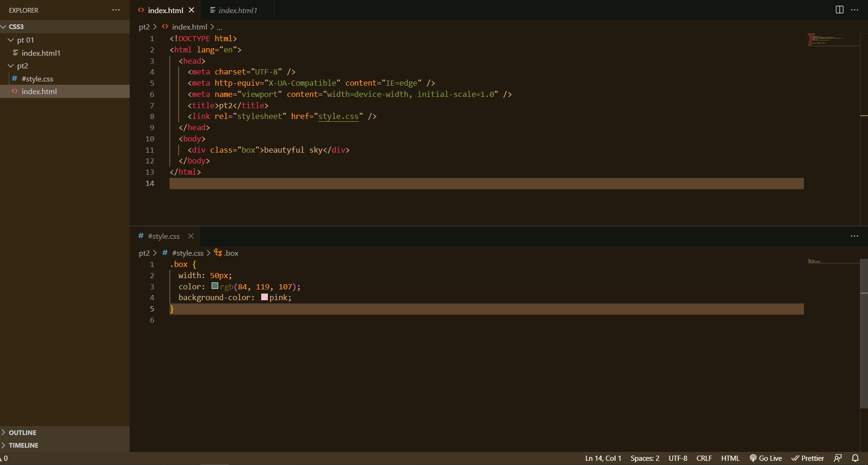Click the DOCTYPE declaration on line 1
Image resolution: width=868 pixels, height=465 pixels.
(203, 38)
